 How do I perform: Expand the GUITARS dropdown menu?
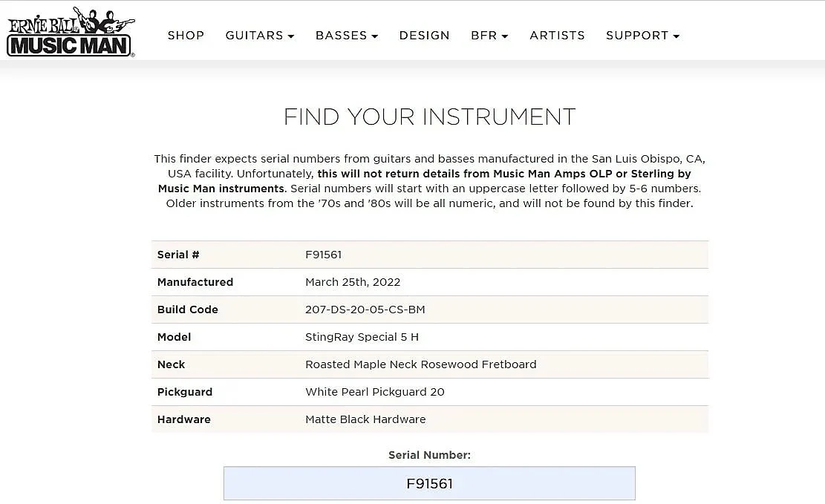[x=260, y=35]
